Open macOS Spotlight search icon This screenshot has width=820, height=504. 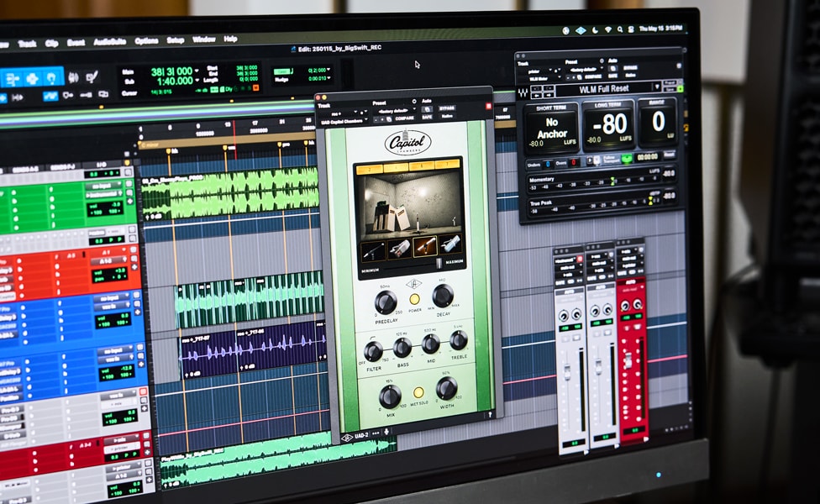[620, 29]
